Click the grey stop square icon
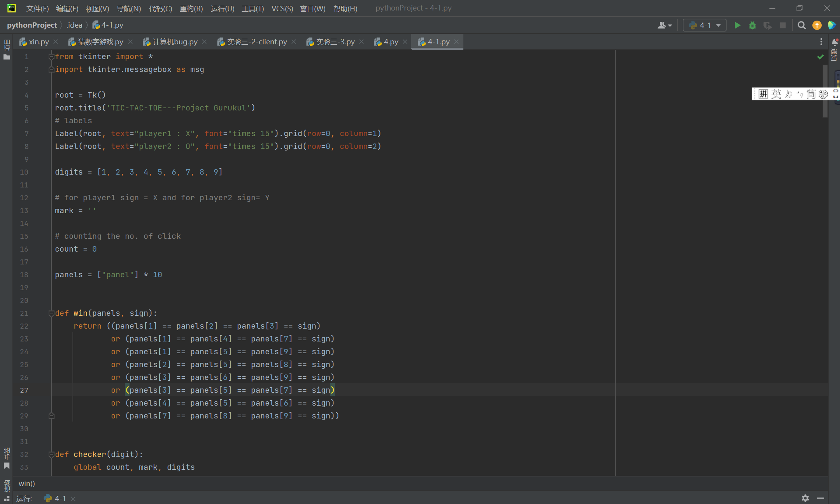Viewport: 840px width, 504px height. click(x=783, y=25)
